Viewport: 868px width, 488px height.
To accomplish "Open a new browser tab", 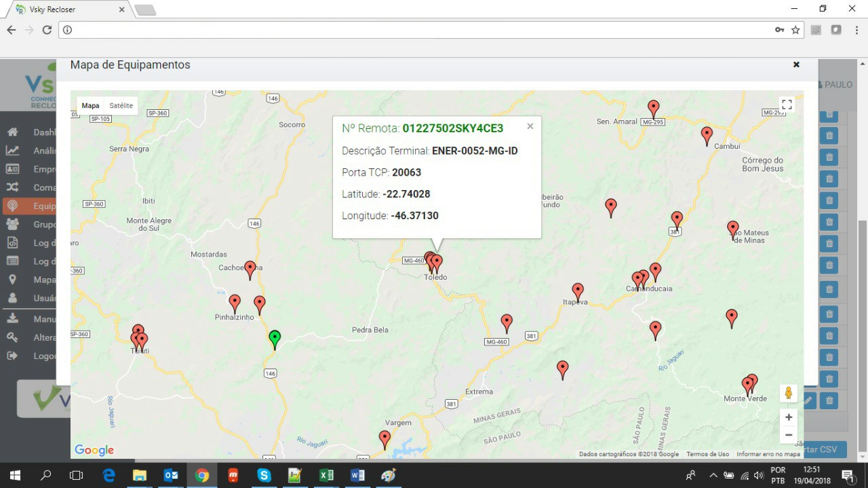I will pos(145,10).
